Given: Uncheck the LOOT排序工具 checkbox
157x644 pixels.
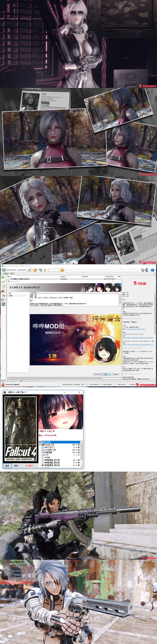Looking at the screenshot, I should (43, 450).
